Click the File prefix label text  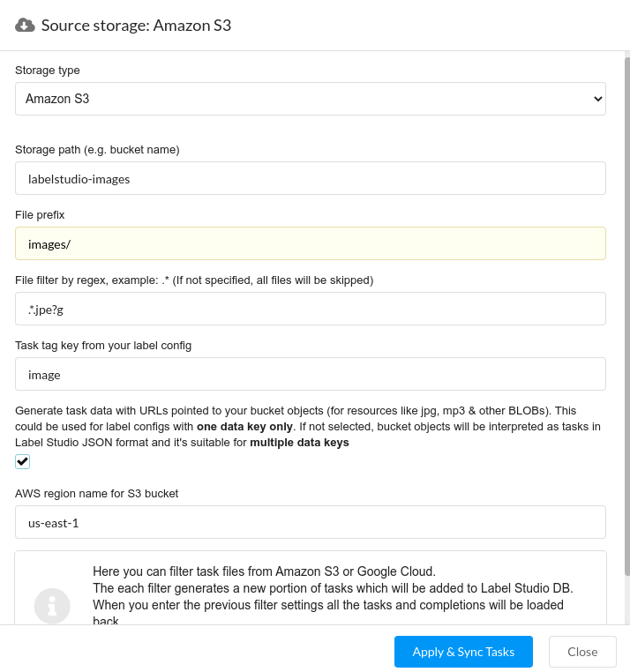pyautogui.click(x=40, y=214)
